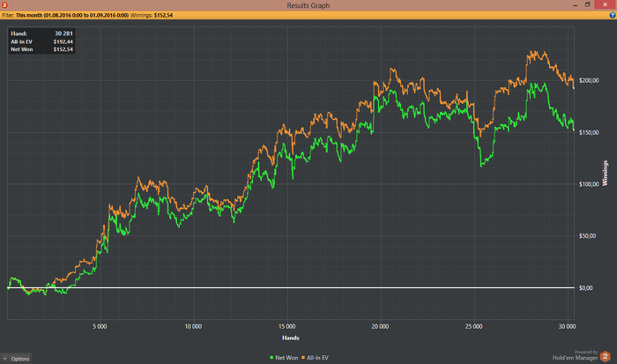Close the Results Graph window

pos(606,4)
